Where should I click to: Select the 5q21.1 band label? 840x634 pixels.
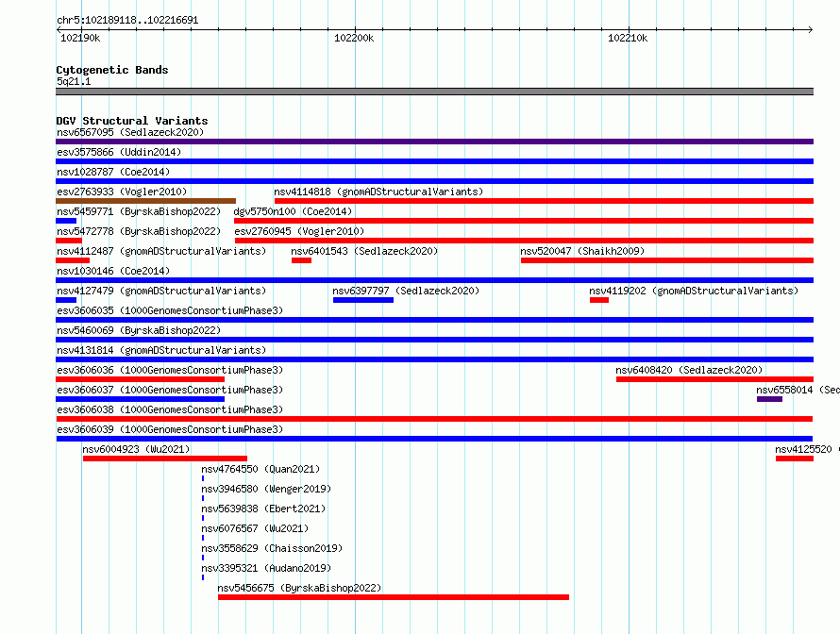coord(74,81)
